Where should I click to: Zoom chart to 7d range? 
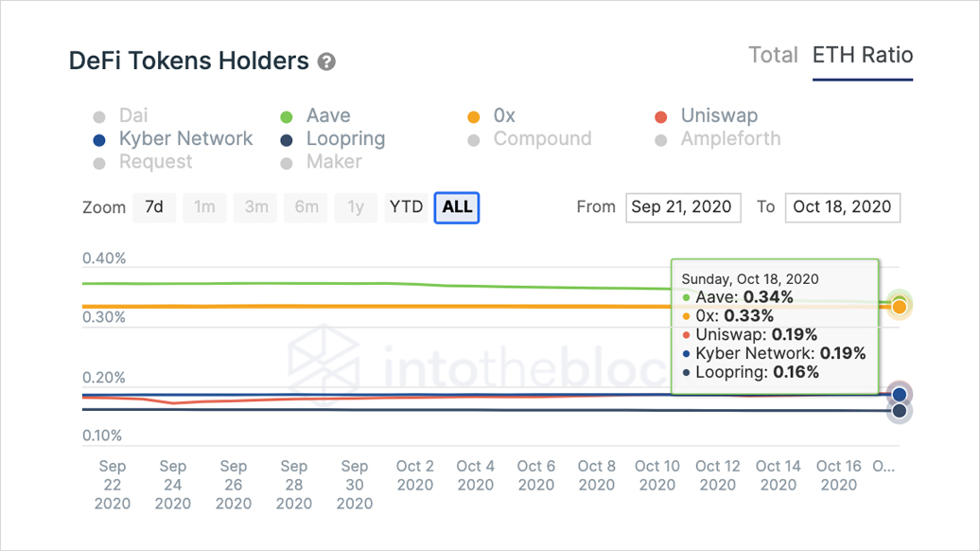pos(153,207)
